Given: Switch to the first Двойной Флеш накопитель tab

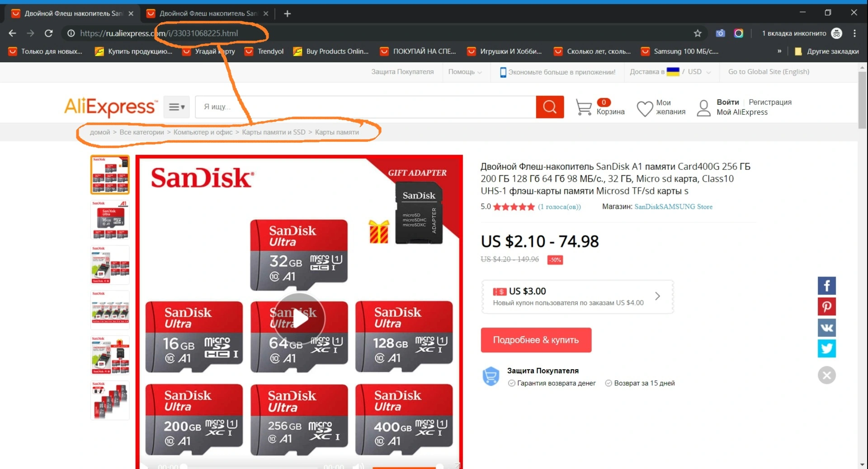Looking at the screenshot, I should pyautogui.click(x=72, y=14).
